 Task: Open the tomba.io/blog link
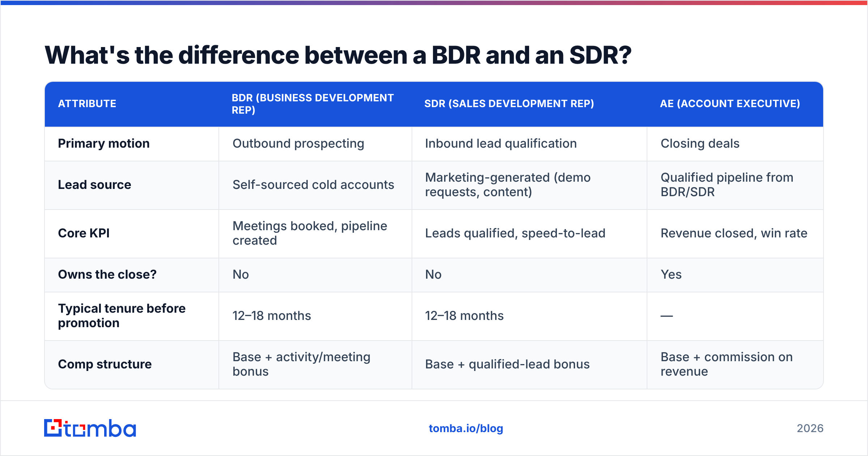466,428
